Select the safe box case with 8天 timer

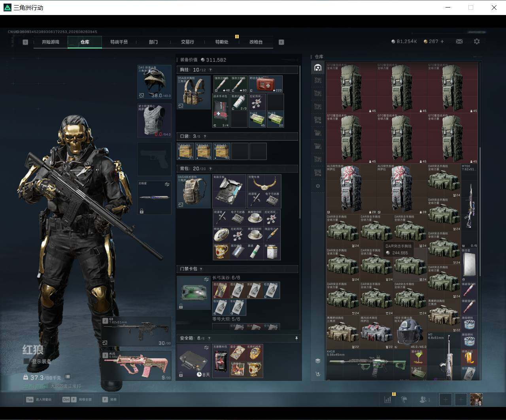194,361
